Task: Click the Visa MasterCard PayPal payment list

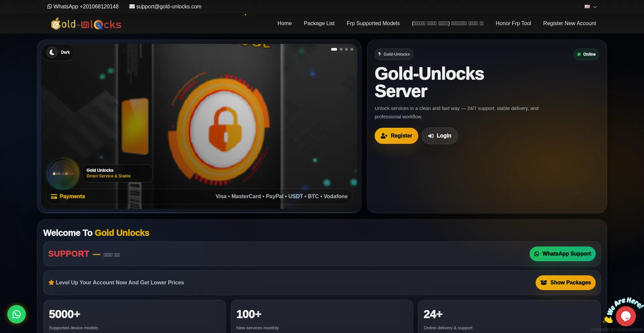Action: [x=281, y=197]
